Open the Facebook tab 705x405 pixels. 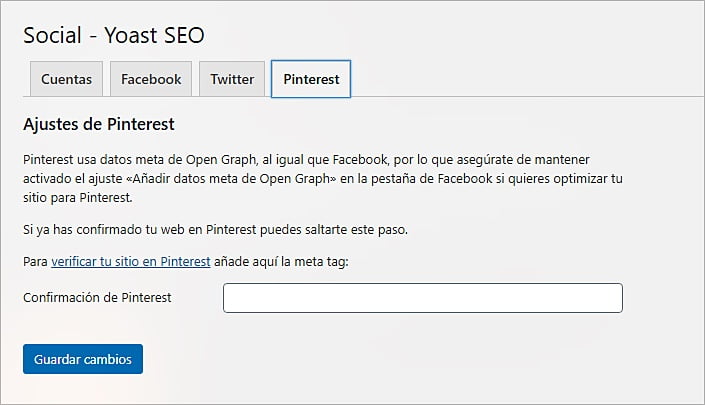(151, 79)
